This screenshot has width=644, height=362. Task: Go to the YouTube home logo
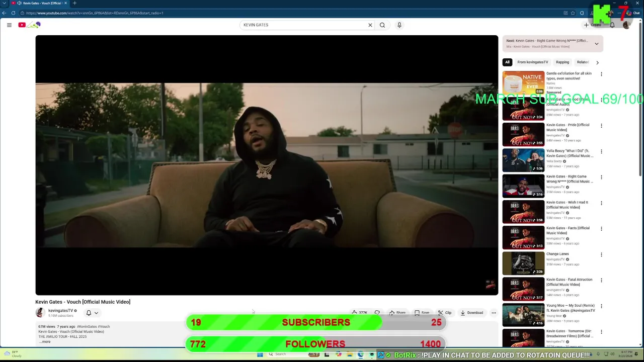click(29, 25)
